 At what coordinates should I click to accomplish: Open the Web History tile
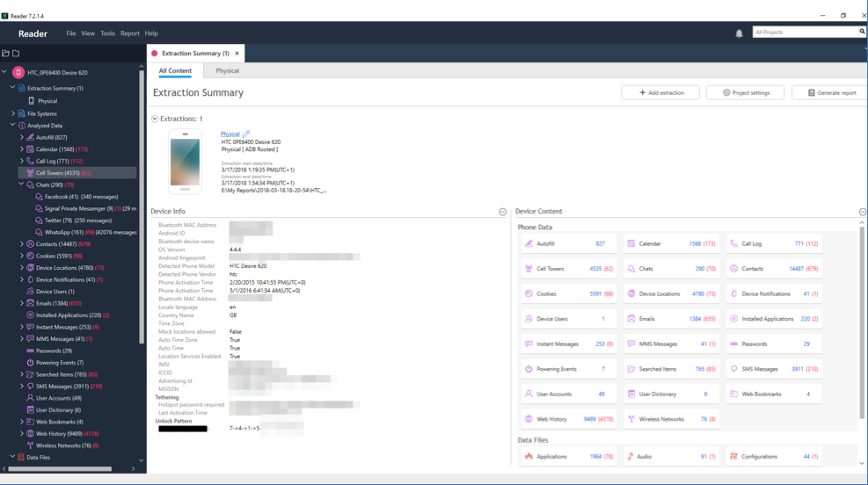pos(569,419)
